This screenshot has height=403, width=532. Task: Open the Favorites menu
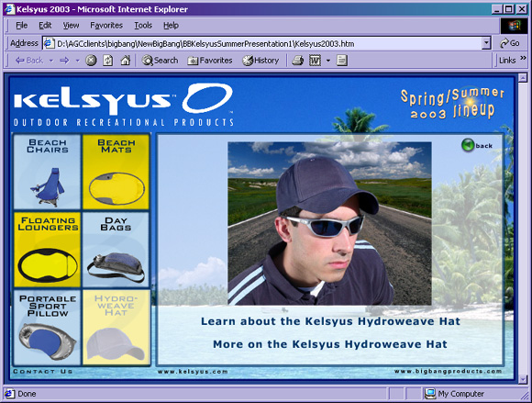(106, 26)
